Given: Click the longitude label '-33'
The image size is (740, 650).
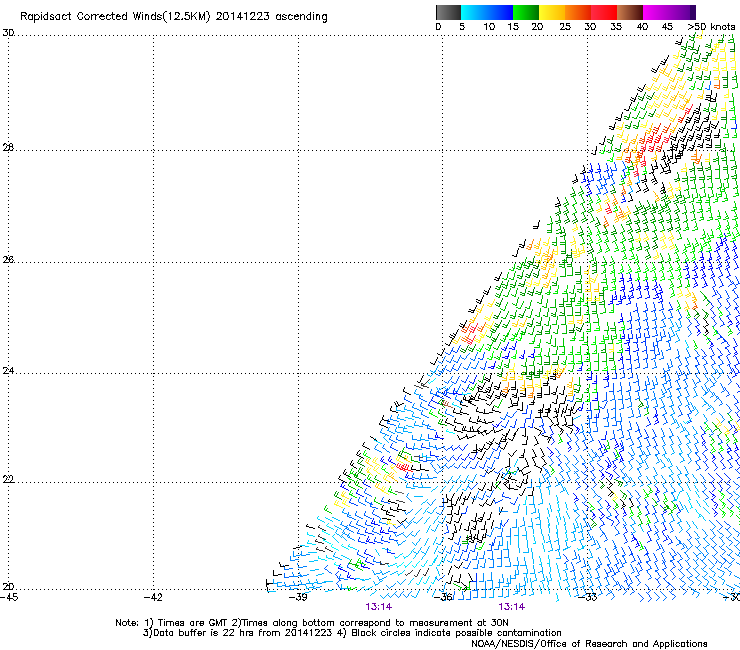Looking at the screenshot, I should (588, 597).
